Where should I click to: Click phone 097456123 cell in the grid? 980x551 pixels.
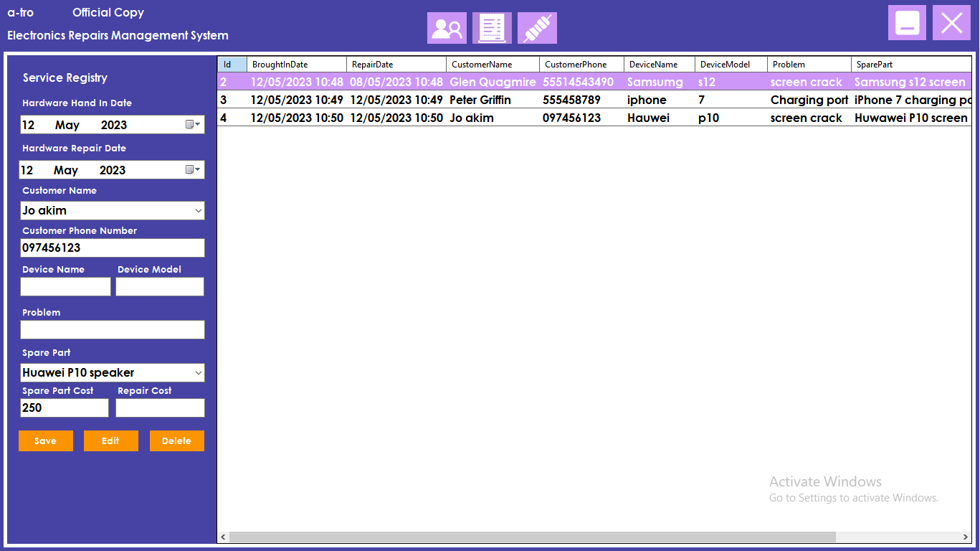tap(582, 118)
